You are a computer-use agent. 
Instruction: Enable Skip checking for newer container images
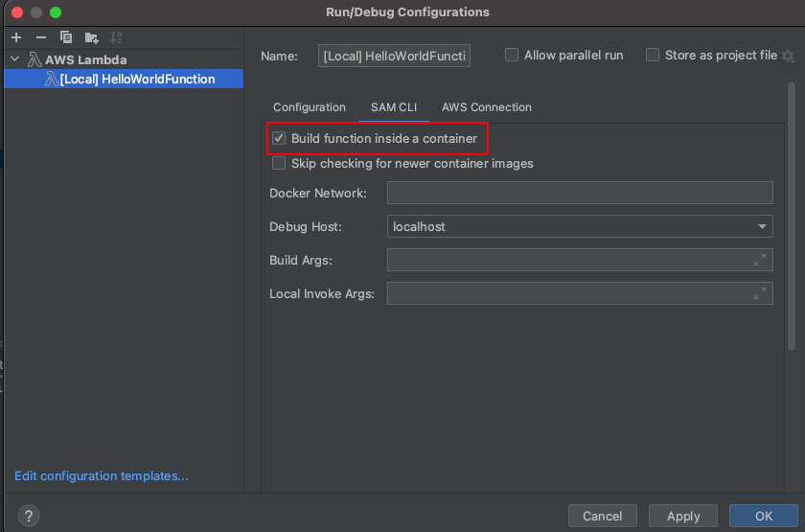[279, 164]
